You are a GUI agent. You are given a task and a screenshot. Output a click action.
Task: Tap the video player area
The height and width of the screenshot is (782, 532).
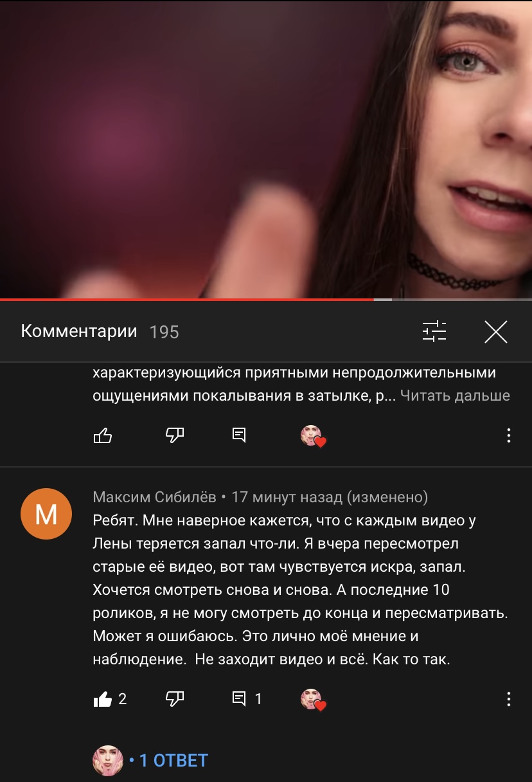pos(266,149)
